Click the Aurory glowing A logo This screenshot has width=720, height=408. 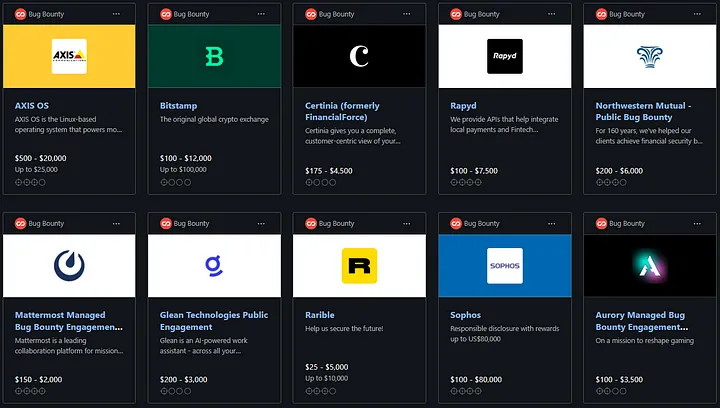coord(649,265)
